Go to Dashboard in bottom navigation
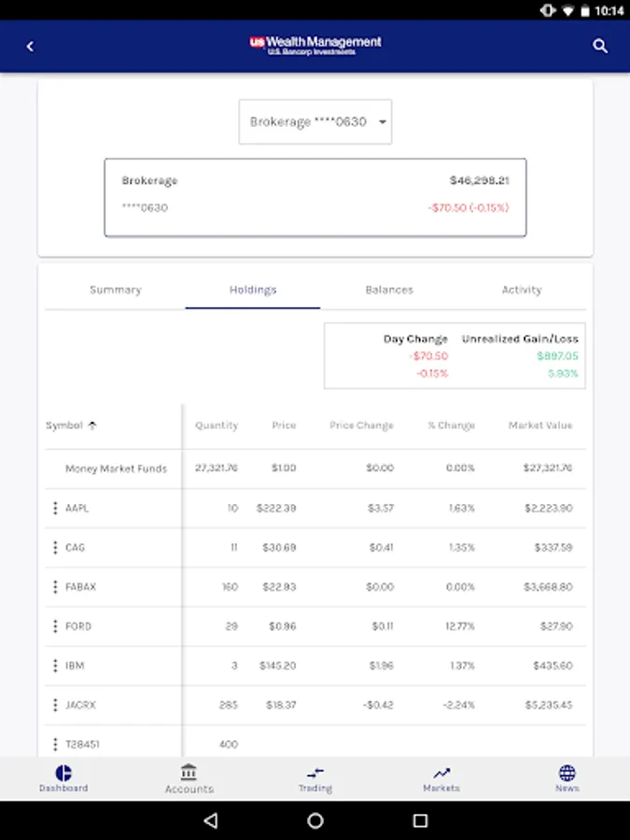 pos(63,778)
